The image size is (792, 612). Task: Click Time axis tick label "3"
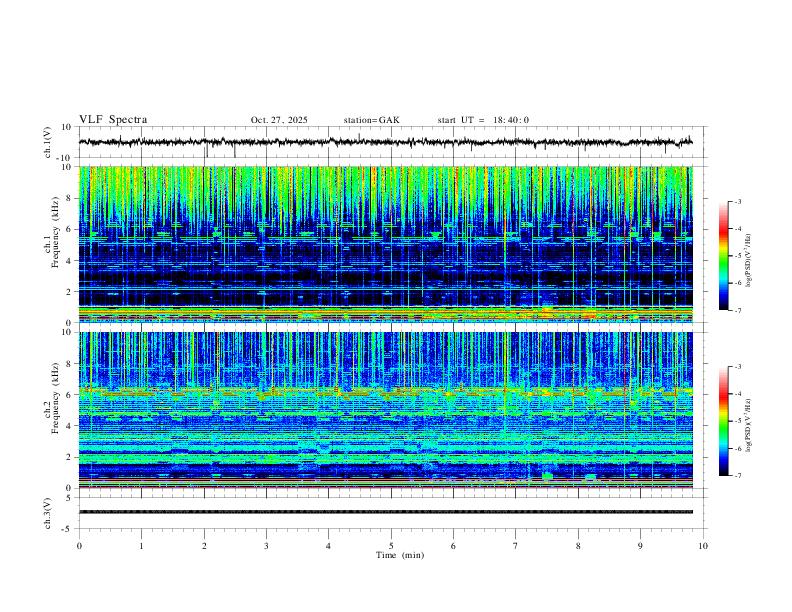(266, 546)
